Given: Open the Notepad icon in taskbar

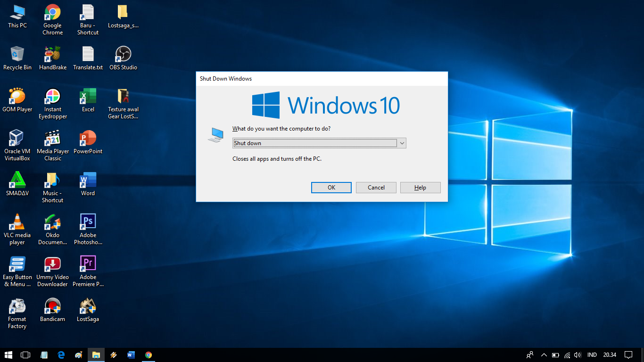Looking at the screenshot, I should (44, 355).
